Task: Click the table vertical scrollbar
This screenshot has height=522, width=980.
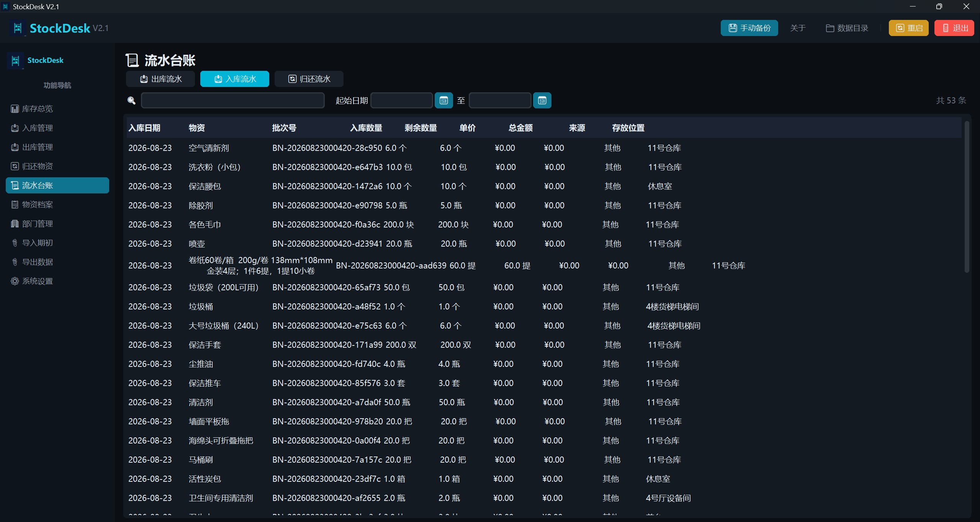Action: click(967, 197)
